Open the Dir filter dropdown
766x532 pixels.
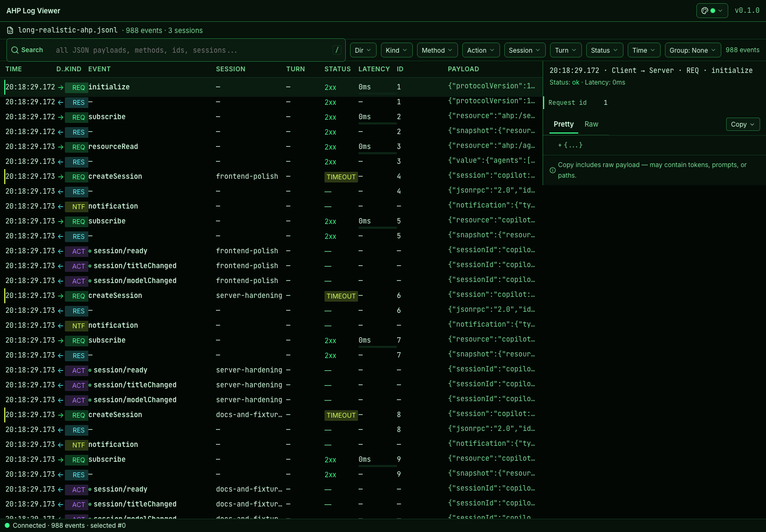click(363, 50)
